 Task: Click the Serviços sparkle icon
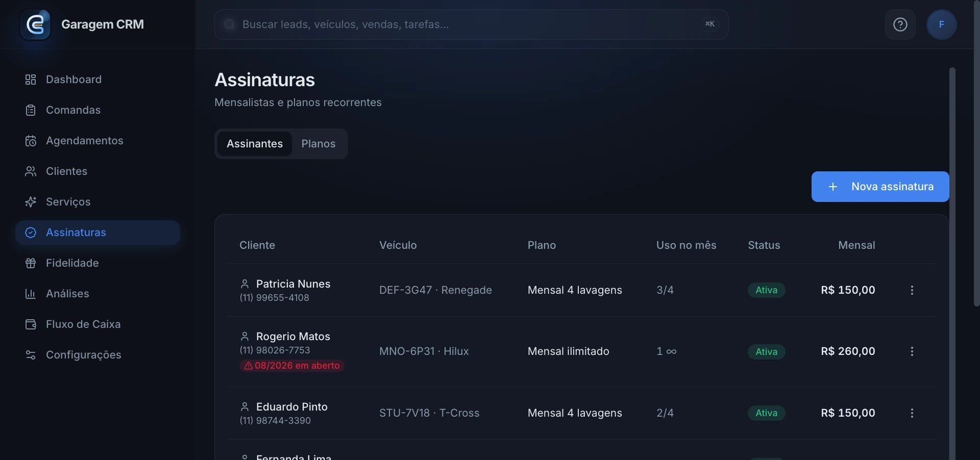tap(31, 202)
